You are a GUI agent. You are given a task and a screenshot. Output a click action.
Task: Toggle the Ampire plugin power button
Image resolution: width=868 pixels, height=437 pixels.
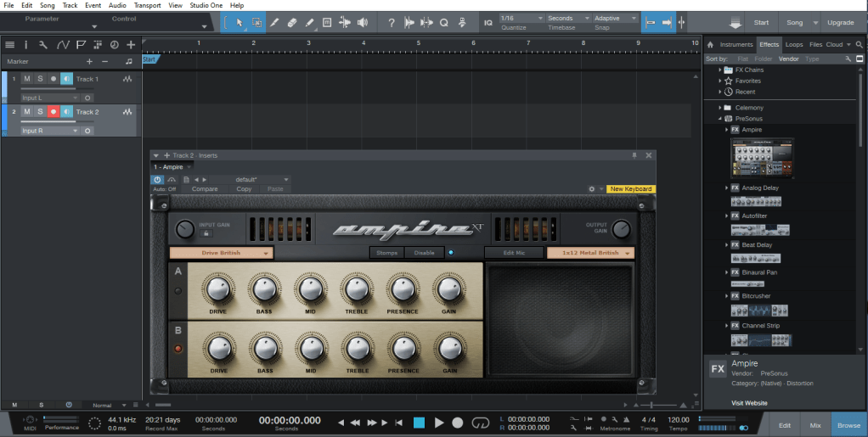(158, 180)
